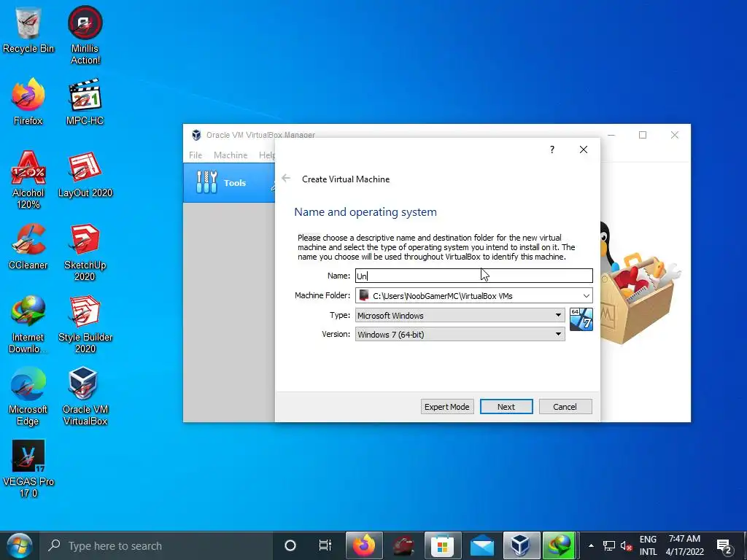Click the Cortana circle on taskbar
The width and height of the screenshot is (747, 560).
tap(290, 545)
